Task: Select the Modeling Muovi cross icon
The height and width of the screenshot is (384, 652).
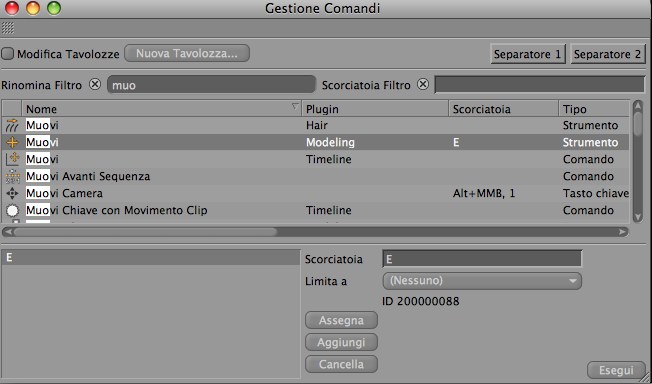Action: tap(12, 142)
